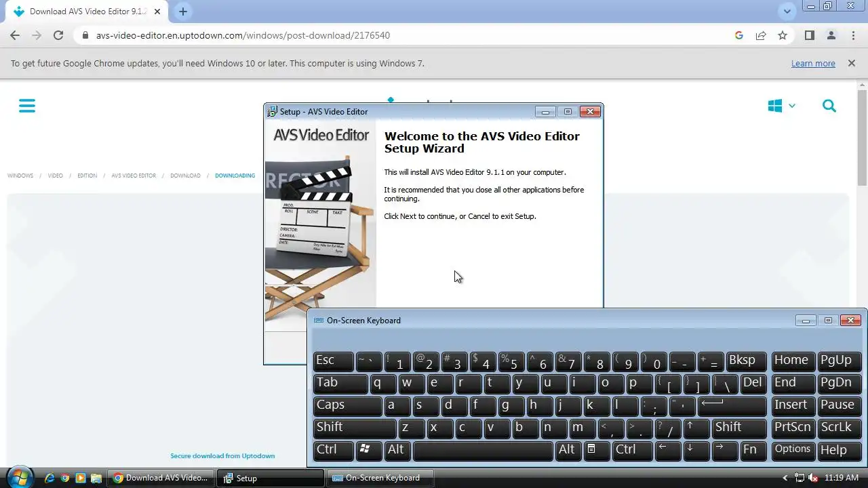Toggle right Shift on On-Screen Keyboard

(x=738, y=428)
